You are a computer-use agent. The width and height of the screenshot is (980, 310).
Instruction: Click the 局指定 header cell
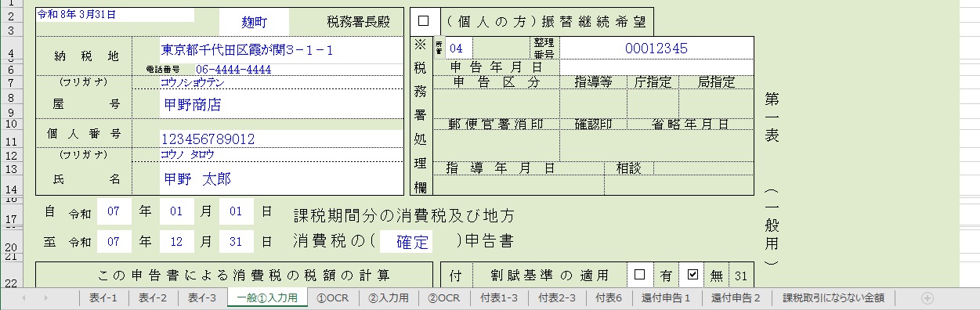point(716,81)
